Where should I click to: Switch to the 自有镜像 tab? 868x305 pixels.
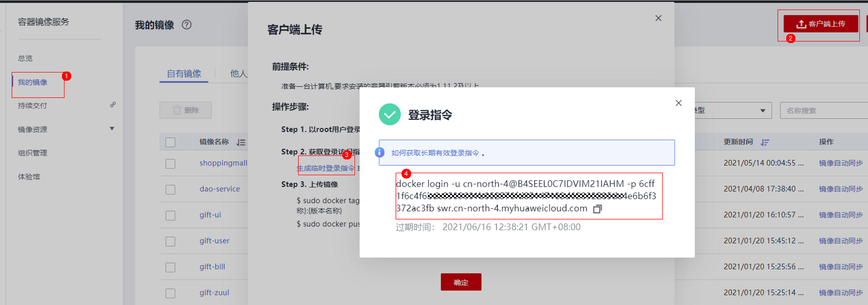[x=184, y=74]
